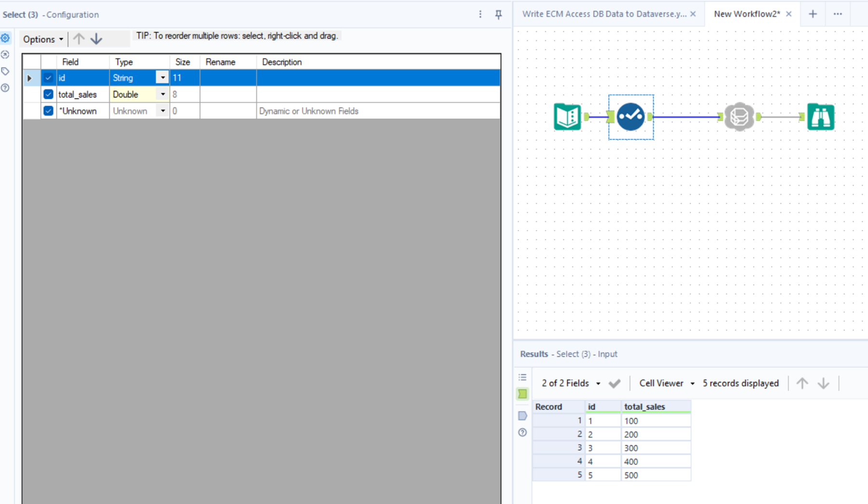Open the annotation tag icon in the sidebar
The height and width of the screenshot is (504, 868).
pyautogui.click(x=5, y=71)
